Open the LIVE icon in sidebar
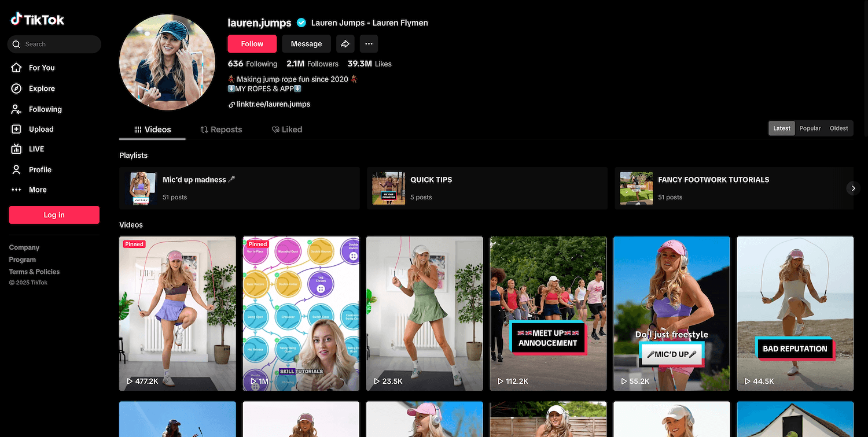Viewport: 868px width, 437px height. (x=17, y=149)
